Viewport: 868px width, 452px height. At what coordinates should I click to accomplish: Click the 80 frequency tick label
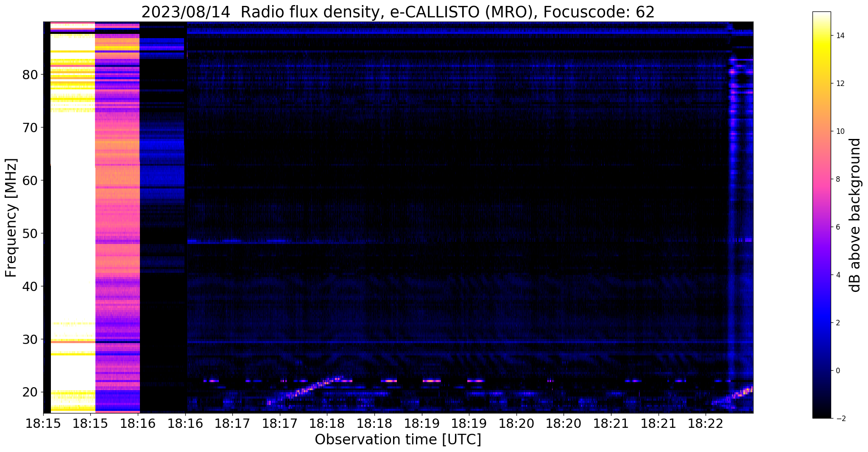coord(30,75)
